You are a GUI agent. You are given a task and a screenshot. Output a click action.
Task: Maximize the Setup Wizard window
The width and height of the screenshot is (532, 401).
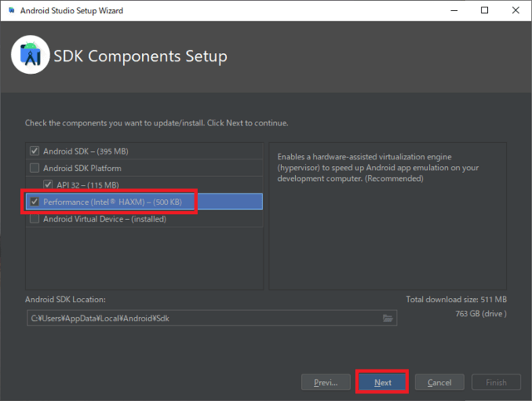coord(485,11)
